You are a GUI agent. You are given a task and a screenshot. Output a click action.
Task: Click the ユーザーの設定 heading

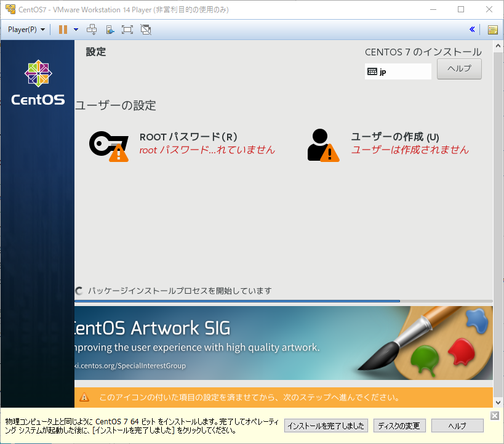[116, 105]
